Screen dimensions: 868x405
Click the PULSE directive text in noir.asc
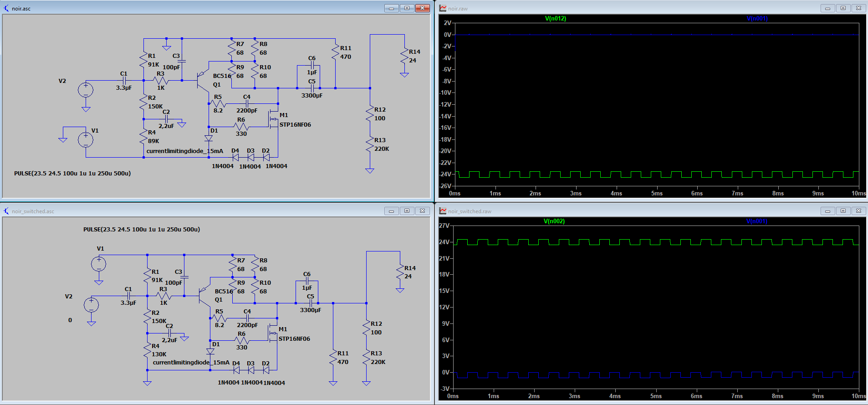72,174
